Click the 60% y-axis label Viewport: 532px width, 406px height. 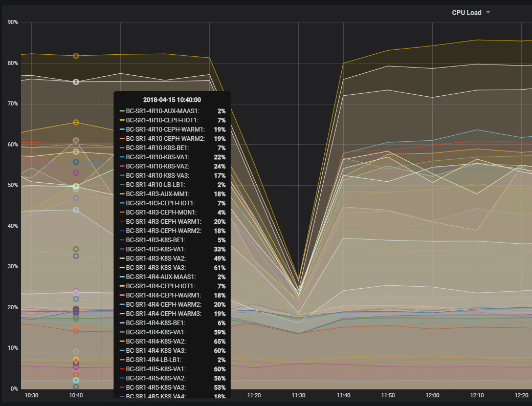point(13,144)
